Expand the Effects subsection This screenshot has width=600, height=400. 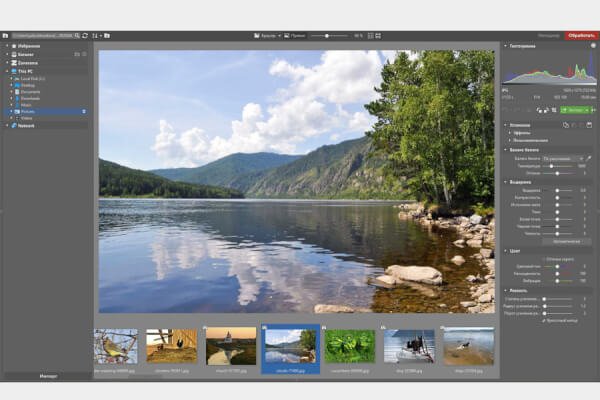[510, 133]
